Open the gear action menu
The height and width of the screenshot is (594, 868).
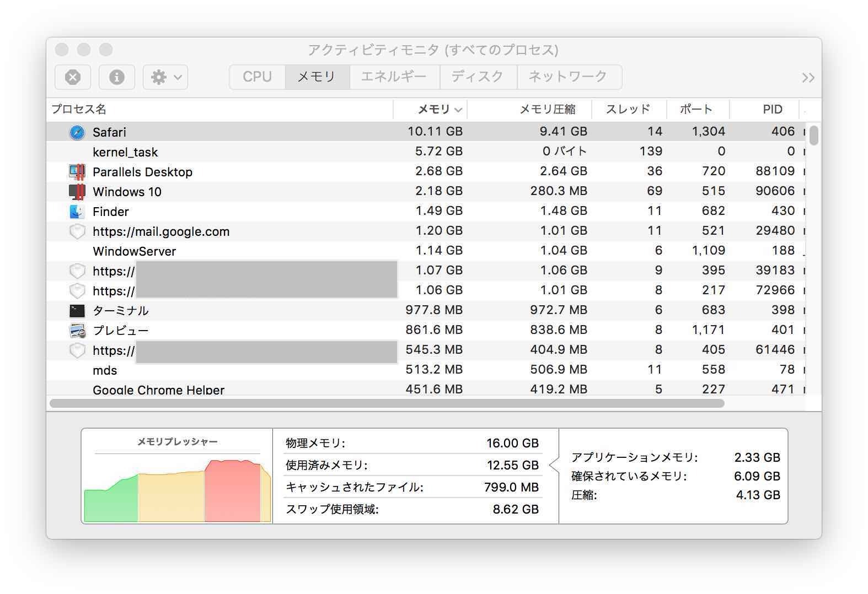(x=165, y=77)
